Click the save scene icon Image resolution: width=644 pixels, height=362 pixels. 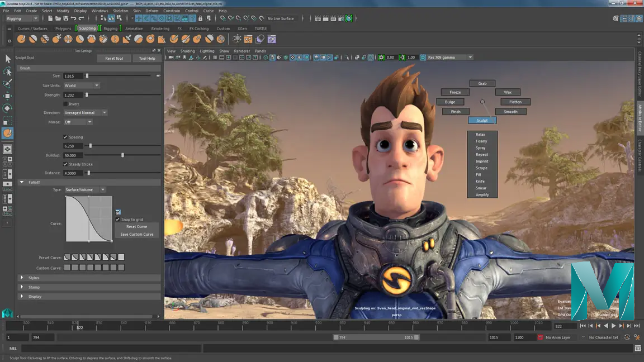click(66, 18)
